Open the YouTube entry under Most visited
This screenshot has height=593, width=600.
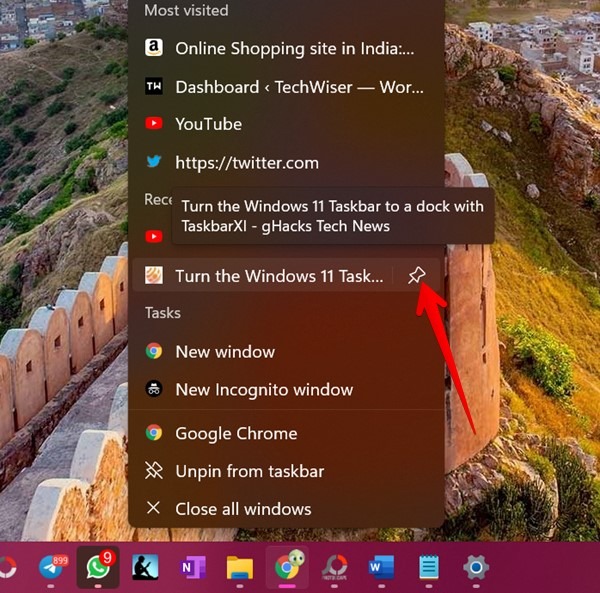(x=286, y=124)
